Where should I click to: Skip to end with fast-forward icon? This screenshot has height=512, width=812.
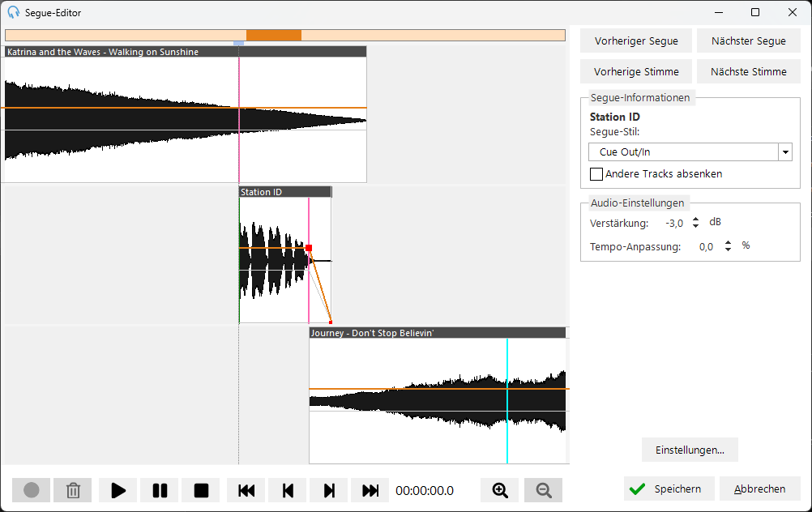[x=370, y=490]
